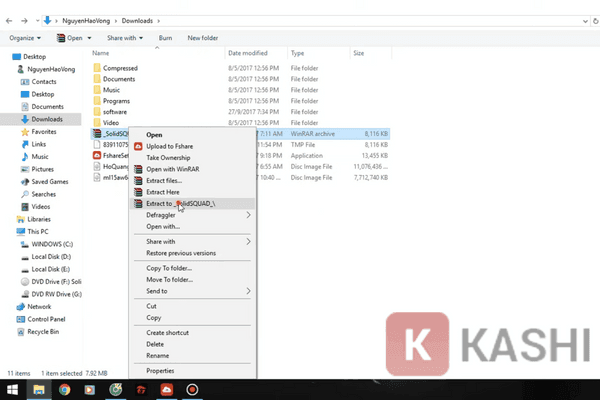Click the WinRAR icon next to Open with WinRAR
Image resolution: width=600 pixels, height=400 pixels.
(x=138, y=169)
